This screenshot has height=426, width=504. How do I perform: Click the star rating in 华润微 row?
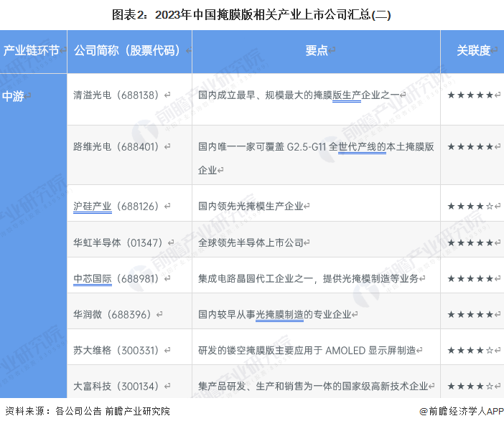470,315
